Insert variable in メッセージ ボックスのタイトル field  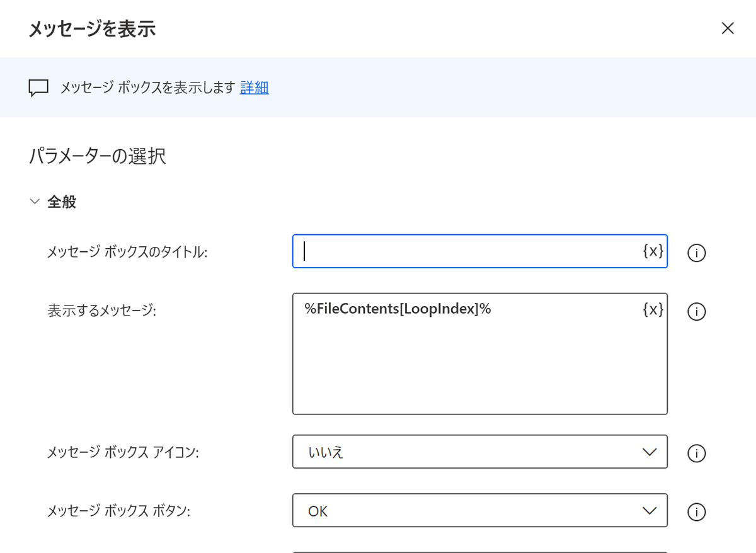tap(653, 251)
